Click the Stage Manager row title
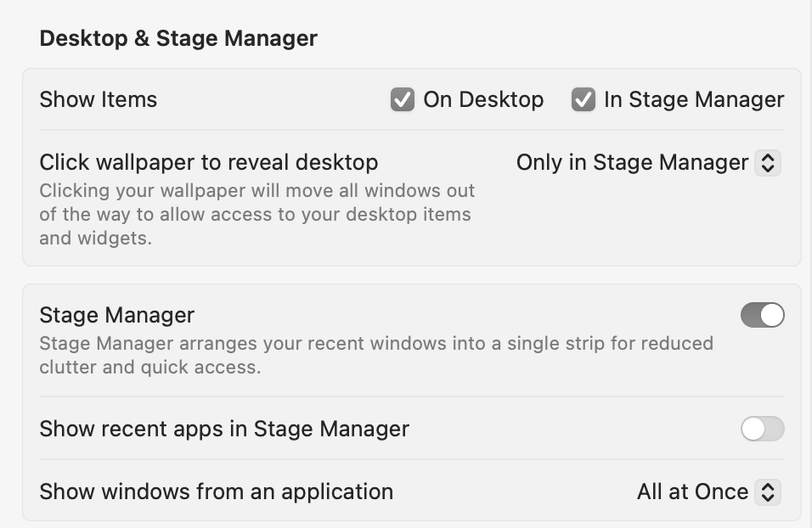Viewport: 812px width, 528px height. click(x=117, y=315)
